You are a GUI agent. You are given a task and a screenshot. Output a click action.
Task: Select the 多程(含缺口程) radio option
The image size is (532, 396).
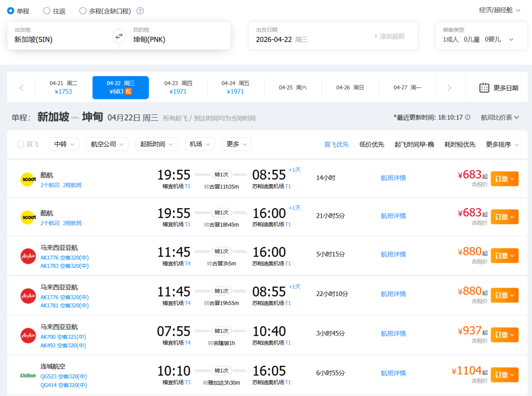click(83, 11)
